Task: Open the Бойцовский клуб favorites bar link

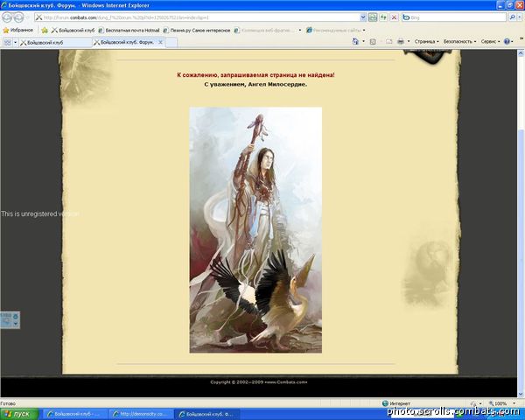Action: tap(73, 30)
